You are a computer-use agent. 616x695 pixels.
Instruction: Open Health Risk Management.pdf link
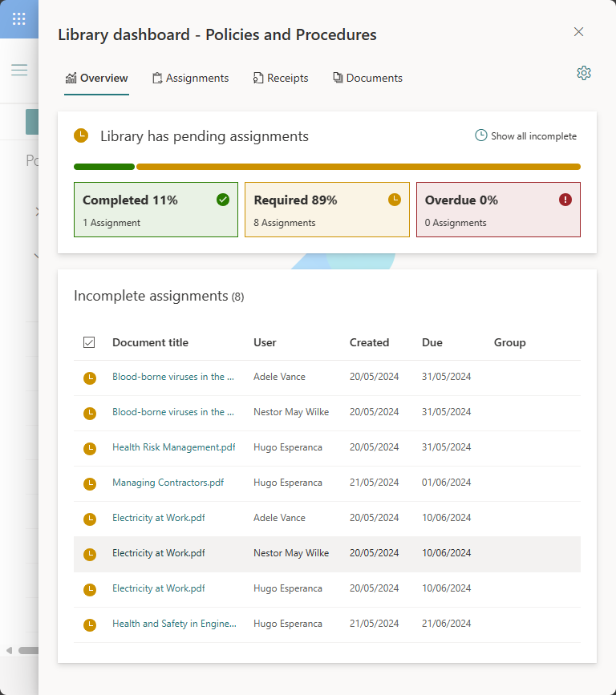click(174, 447)
